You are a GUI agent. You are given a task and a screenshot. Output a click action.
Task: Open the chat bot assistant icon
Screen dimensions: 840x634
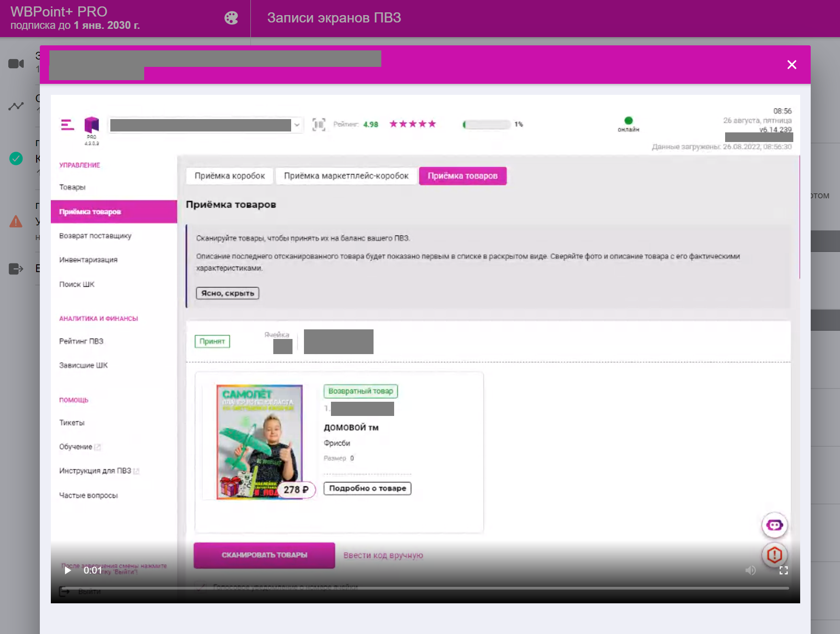775,525
